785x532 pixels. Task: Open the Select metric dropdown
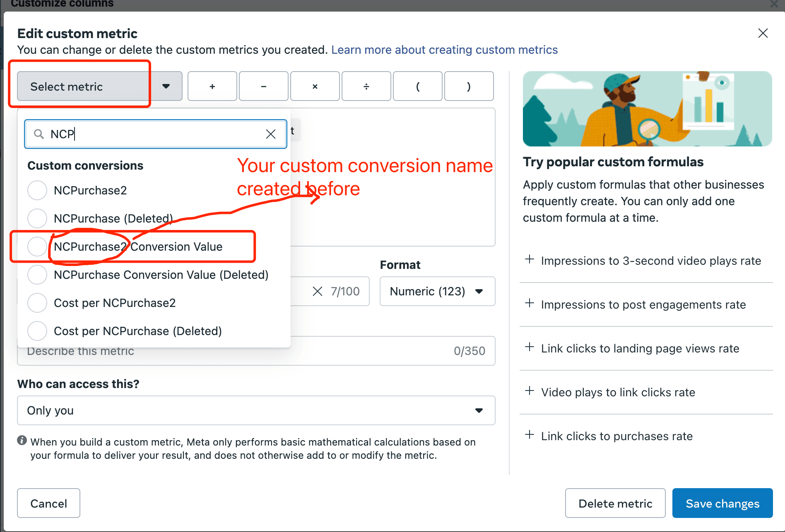pos(99,86)
